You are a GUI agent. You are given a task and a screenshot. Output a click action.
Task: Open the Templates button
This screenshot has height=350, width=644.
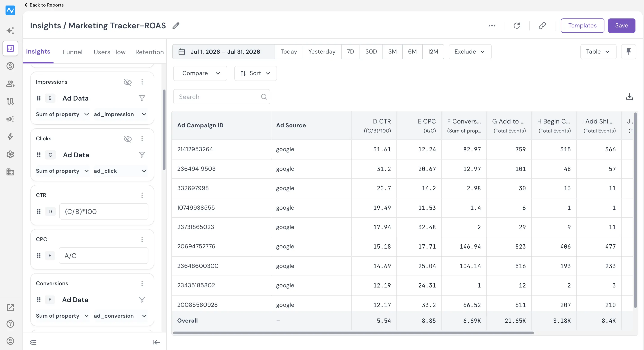[582, 25]
